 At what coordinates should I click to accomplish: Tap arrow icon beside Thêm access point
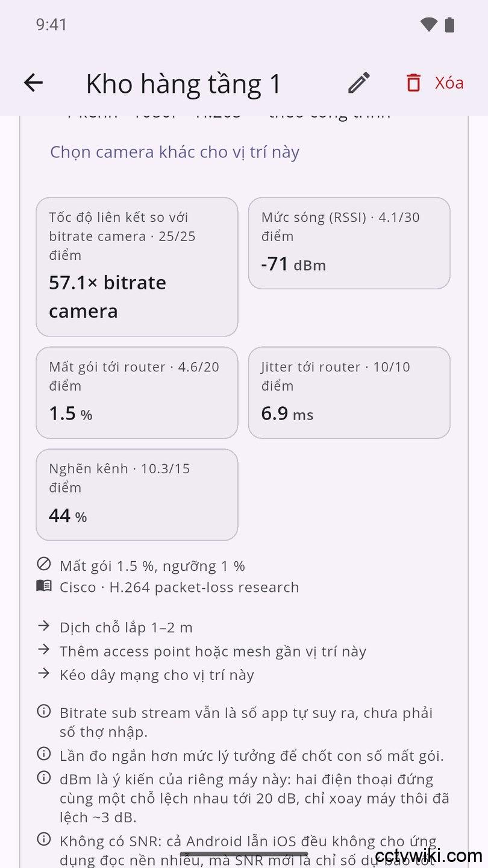(x=44, y=650)
